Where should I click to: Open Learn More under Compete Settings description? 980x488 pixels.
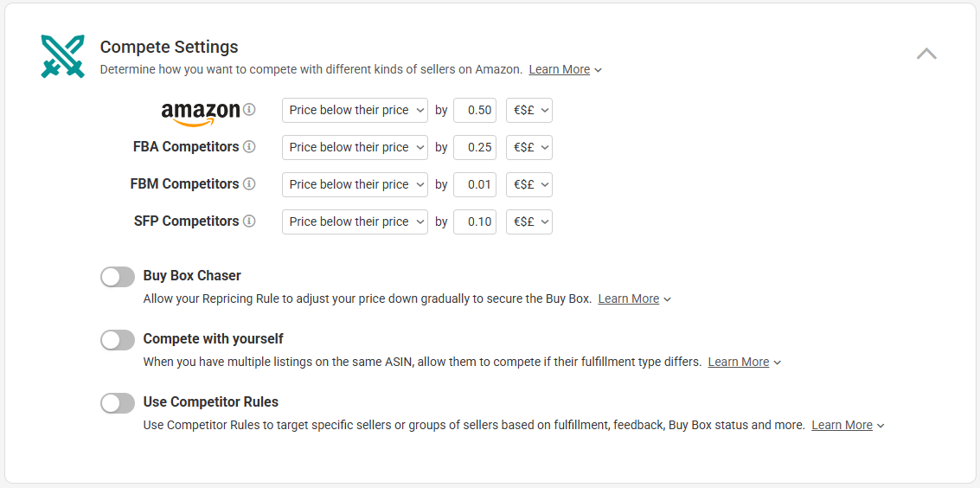tap(560, 70)
